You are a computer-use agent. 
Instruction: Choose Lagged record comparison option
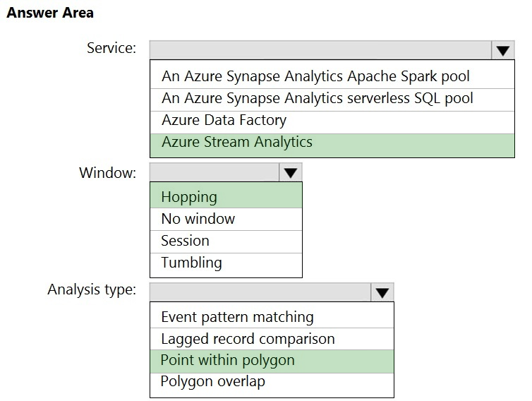tap(248, 339)
